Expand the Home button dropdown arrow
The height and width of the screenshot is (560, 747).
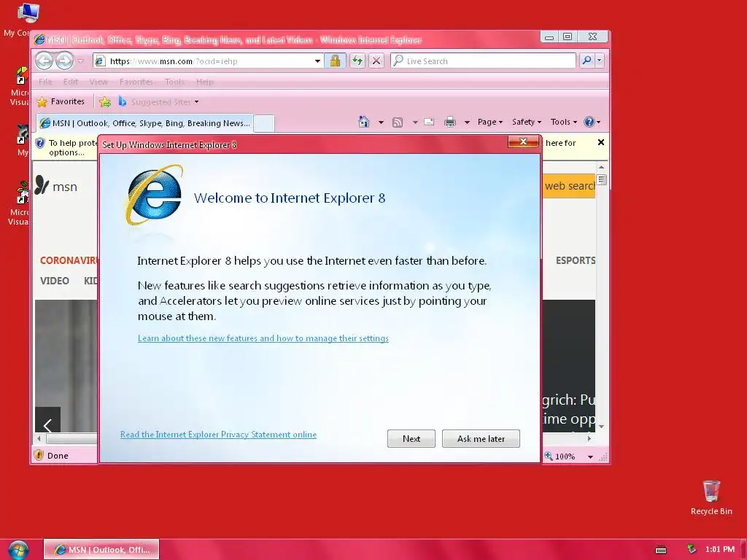point(381,122)
